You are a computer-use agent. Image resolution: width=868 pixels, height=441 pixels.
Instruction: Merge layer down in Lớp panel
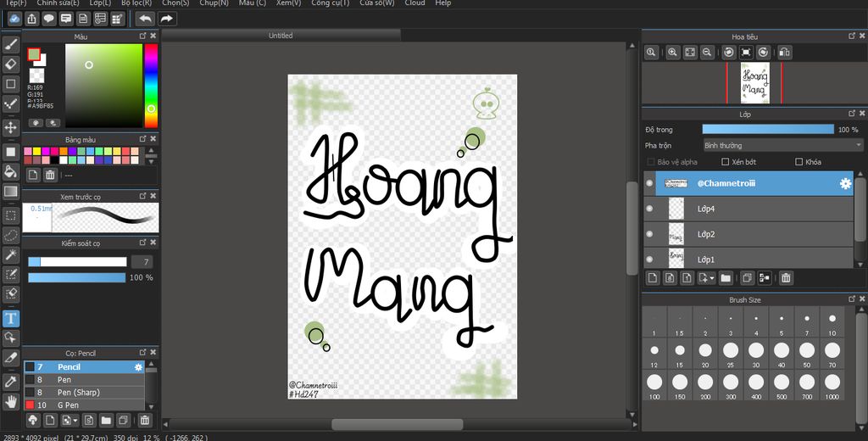(765, 277)
